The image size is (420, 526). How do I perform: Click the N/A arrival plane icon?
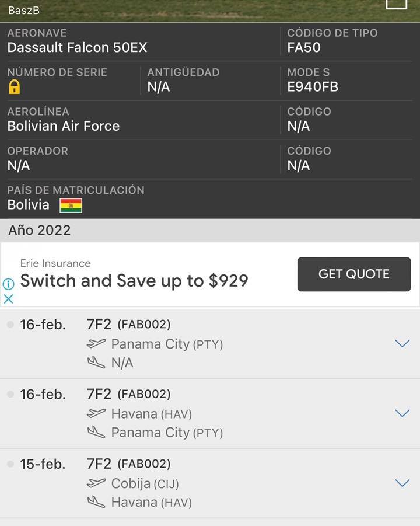(x=96, y=363)
